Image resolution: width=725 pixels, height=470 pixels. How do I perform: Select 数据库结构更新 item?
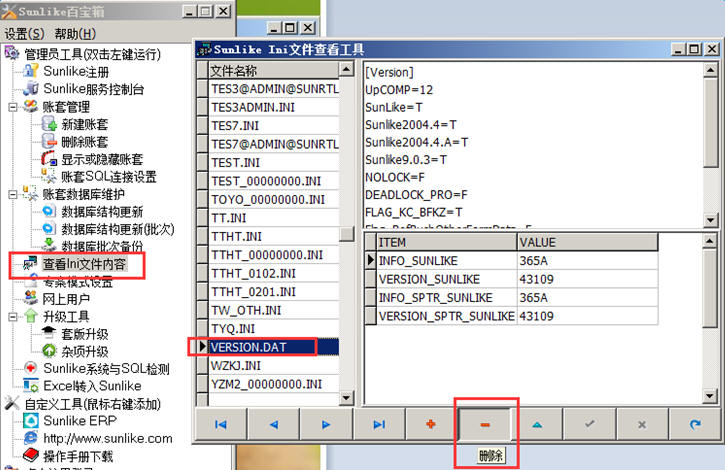pos(102,211)
